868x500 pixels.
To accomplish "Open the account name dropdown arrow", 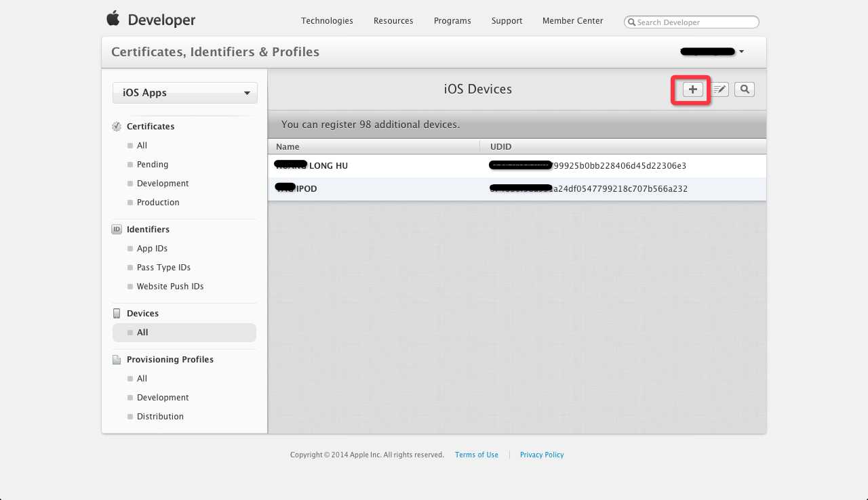I will click(741, 51).
